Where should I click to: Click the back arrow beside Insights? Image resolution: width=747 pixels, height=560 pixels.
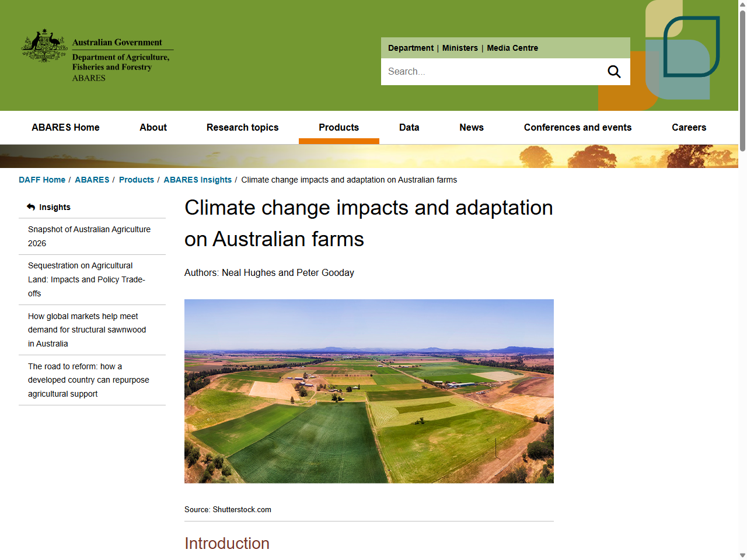pos(30,206)
